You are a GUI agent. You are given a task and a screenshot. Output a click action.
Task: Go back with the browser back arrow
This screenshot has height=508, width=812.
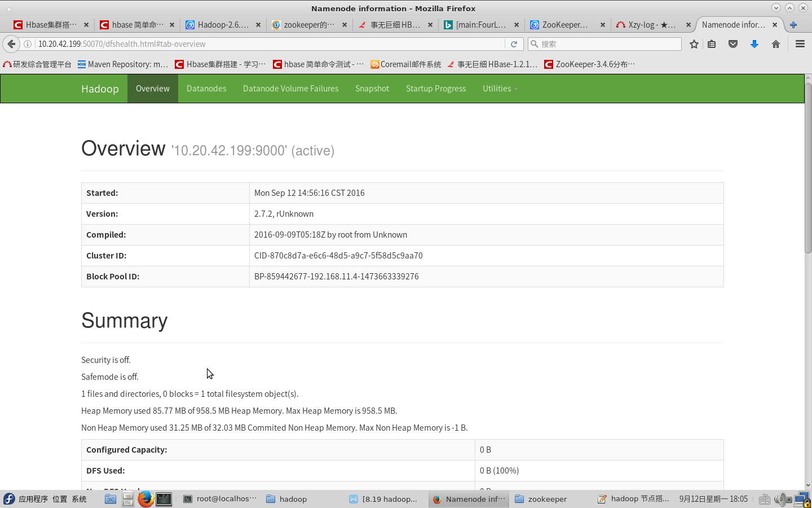(x=11, y=44)
